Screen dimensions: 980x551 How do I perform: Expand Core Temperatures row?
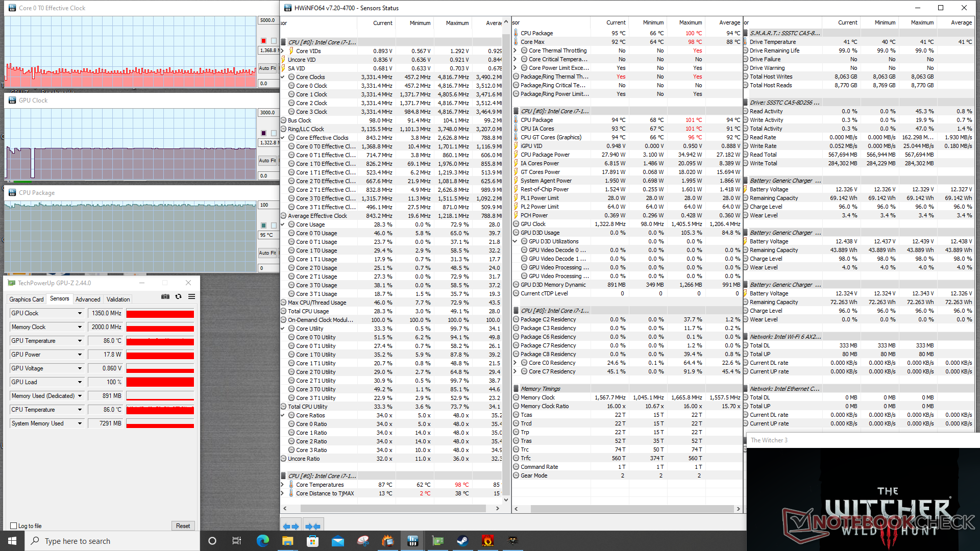[283, 485]
